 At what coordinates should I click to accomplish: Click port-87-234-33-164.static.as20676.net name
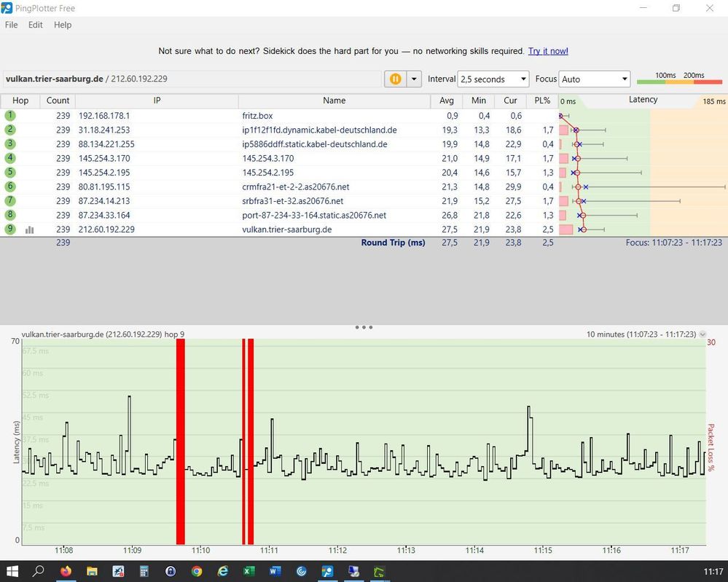pos(314,216)
